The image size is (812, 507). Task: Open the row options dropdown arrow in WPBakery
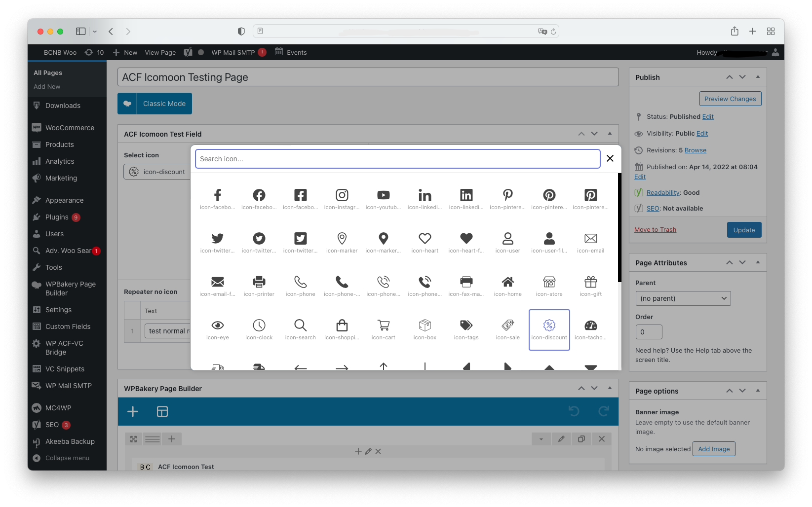pos(541,439)
